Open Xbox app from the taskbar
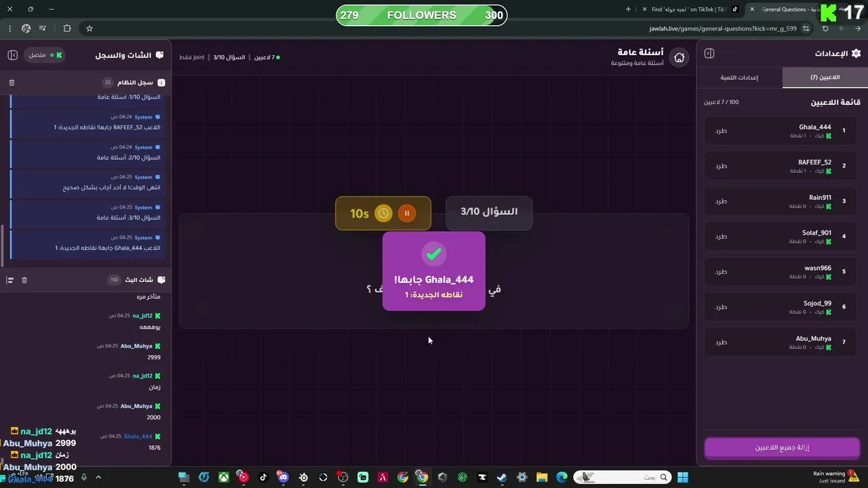The image size is (868, 488). 223,477
